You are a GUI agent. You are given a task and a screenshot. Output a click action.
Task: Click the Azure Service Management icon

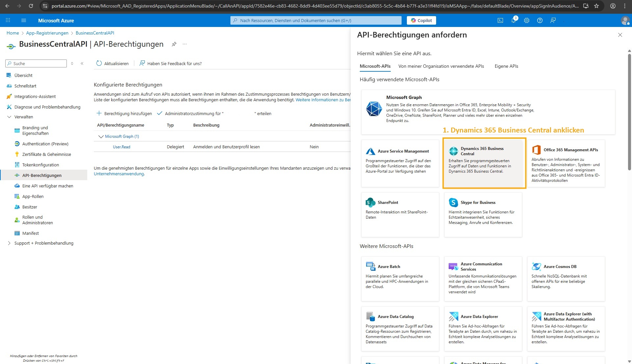371,151
